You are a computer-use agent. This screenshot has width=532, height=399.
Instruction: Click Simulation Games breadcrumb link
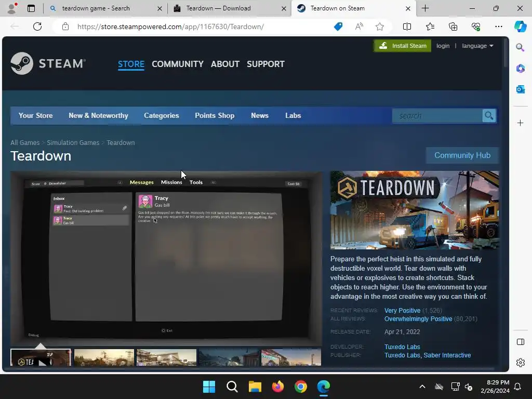(x=73, y=143)
